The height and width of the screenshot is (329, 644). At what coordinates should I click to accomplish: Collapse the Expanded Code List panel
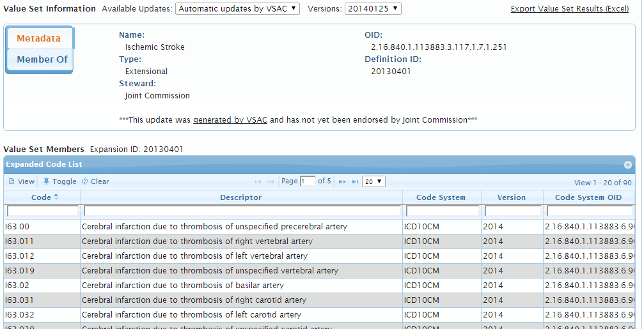(628, 164)
